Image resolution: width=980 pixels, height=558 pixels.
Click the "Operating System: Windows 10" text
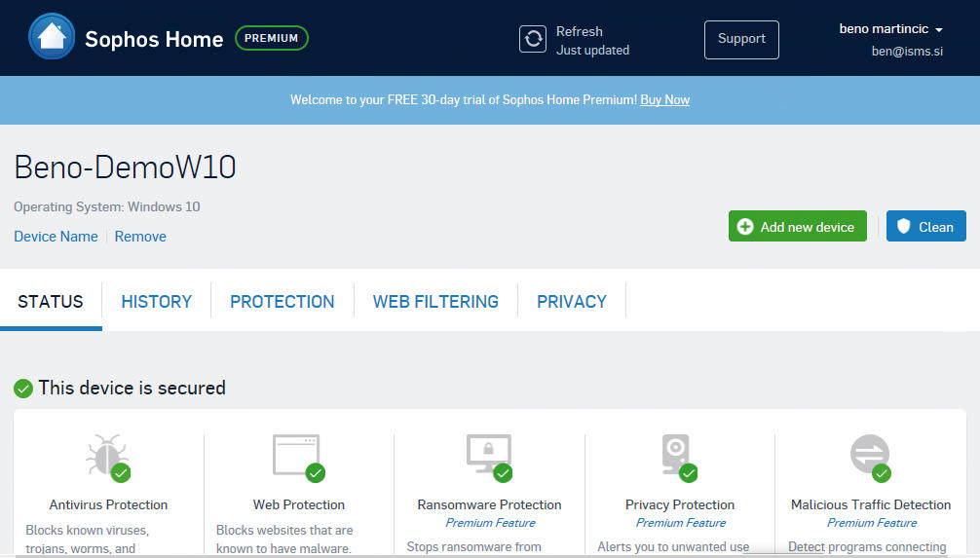(107, 206)
